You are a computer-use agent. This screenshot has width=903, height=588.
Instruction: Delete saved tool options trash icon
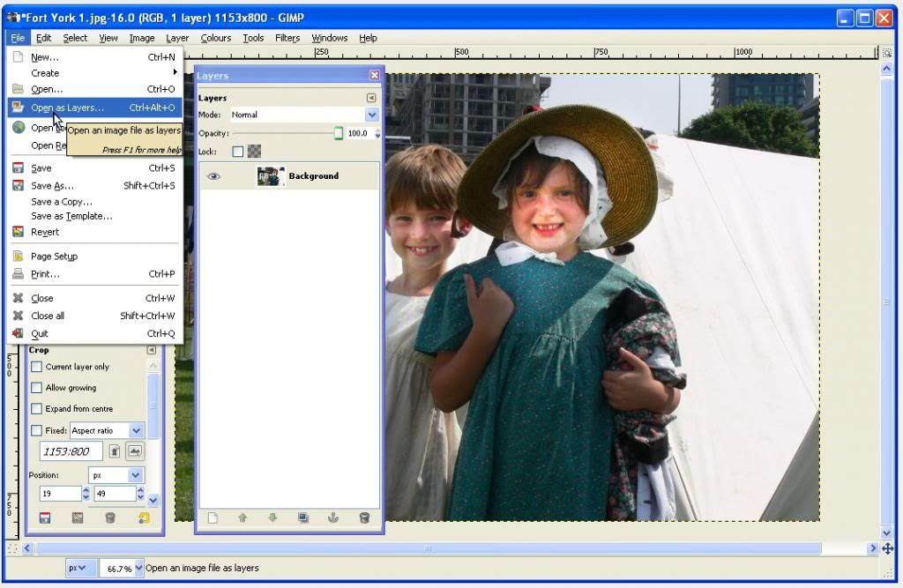coord(110,517)
